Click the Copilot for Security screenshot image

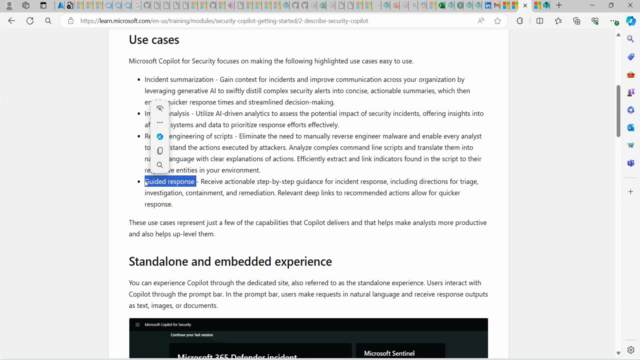308,338
